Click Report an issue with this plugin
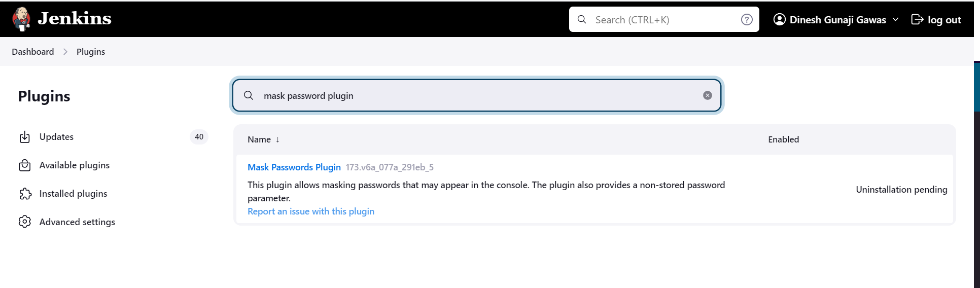980x288 pixels. (x=311, y=211)
